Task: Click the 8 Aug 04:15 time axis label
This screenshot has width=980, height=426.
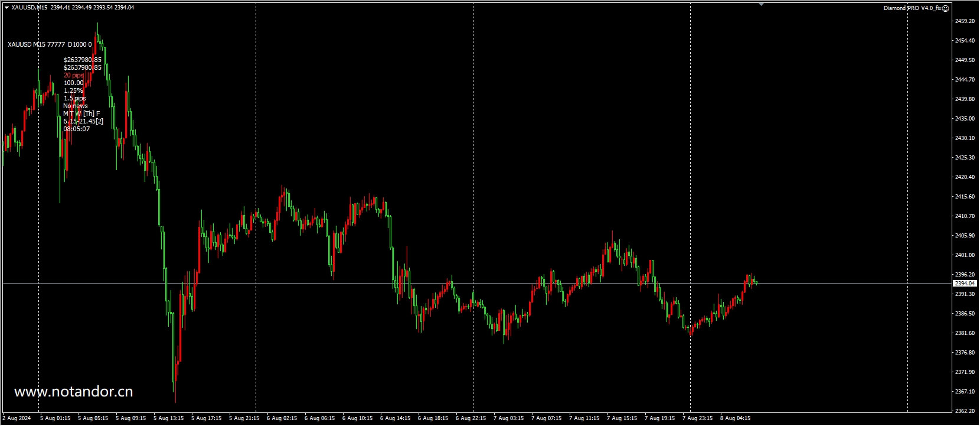Action: pos(735,418)
